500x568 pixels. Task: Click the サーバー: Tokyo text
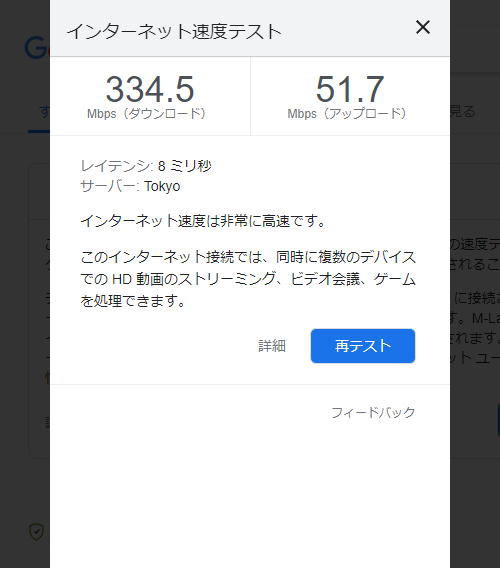[x=130, y=186]
